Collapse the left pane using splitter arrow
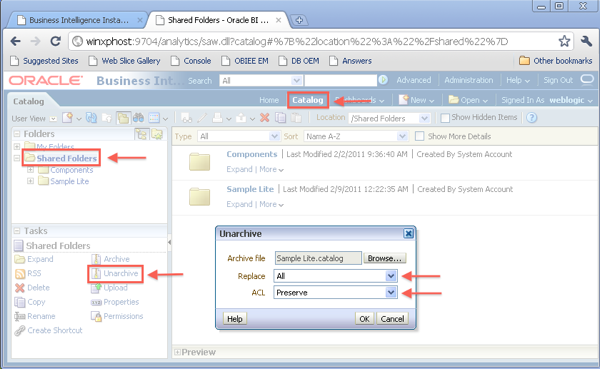 tap(169, 242)
